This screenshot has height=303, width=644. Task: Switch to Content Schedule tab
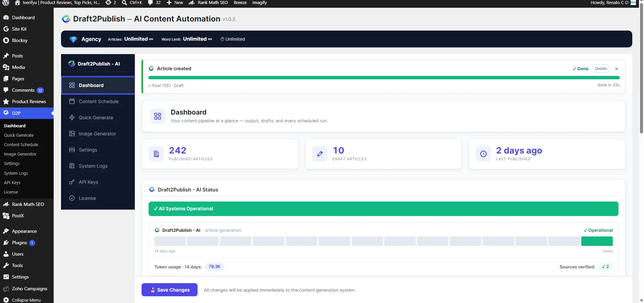(98, 101)
